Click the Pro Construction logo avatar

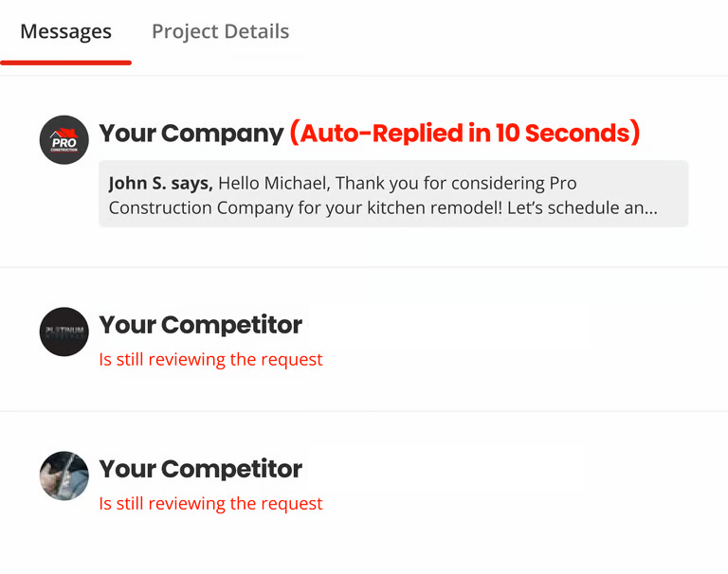(64, 140)
